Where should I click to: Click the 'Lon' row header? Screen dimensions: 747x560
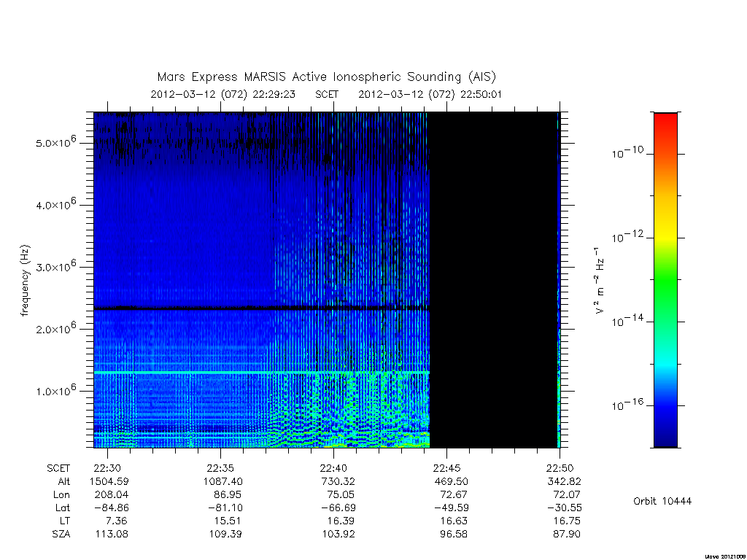61,495
